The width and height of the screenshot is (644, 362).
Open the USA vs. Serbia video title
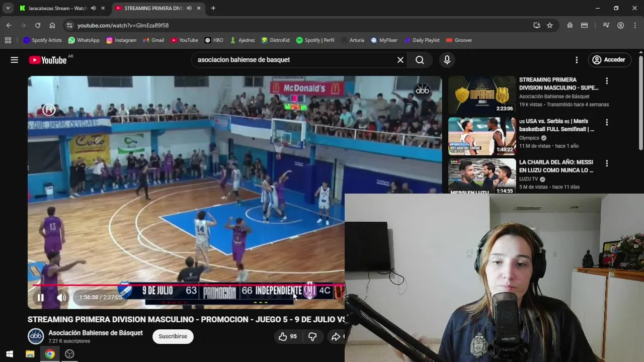[x=556, y=125]
